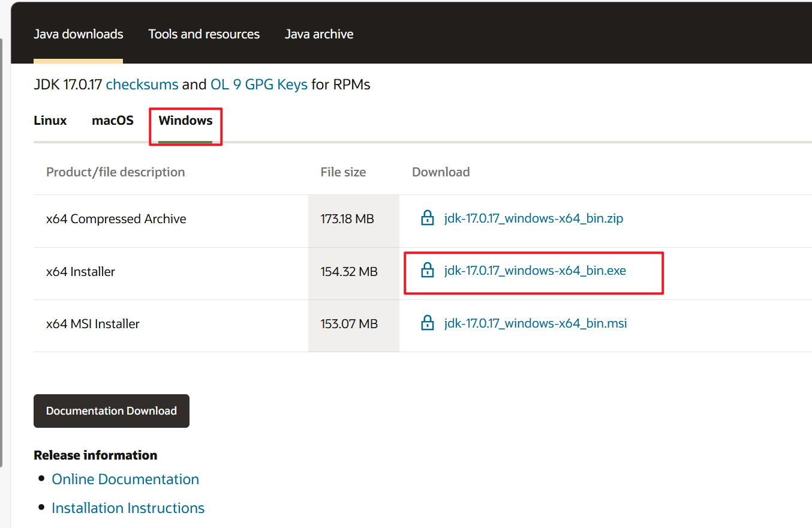Download jdk-17.0.17_windows-x64_bin.zip
The height and width of the screenshot is (528, 812).
coord(534,218)
